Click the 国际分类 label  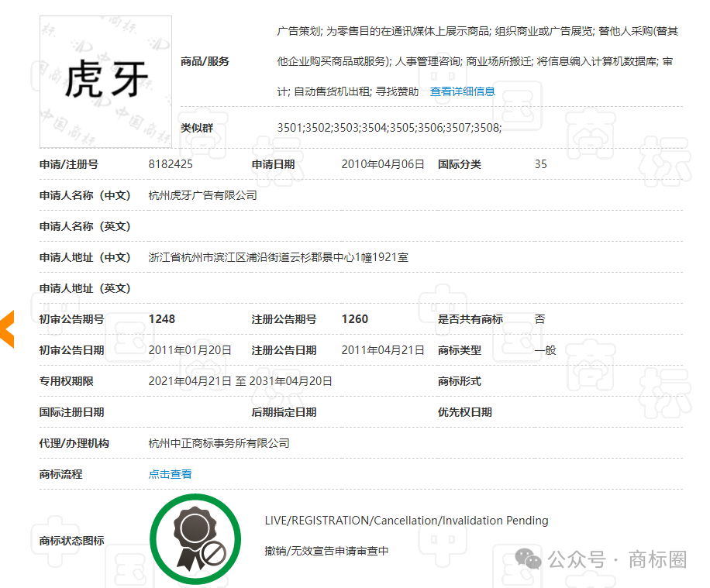pyautogui.click(x=459, y=164)
